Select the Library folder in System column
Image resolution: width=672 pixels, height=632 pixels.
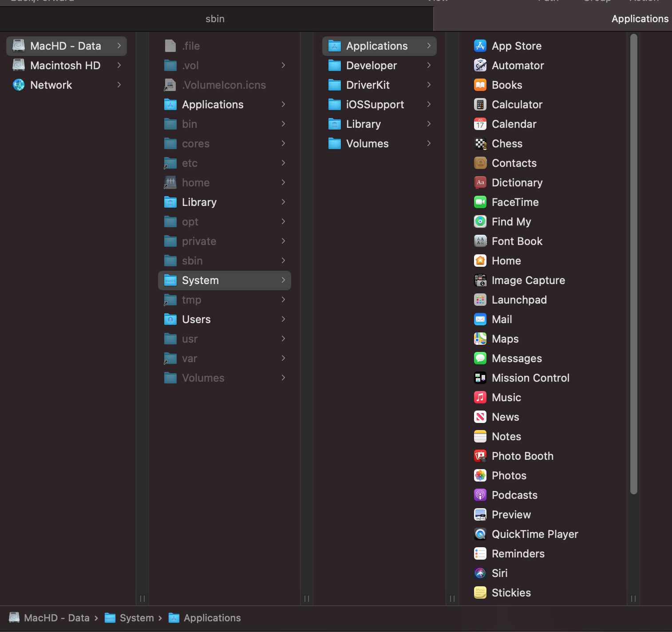point(379,124)
